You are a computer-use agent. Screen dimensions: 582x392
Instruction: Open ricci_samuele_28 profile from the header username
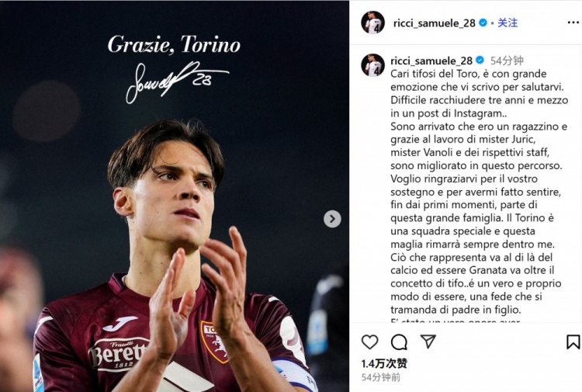(434, 23)
